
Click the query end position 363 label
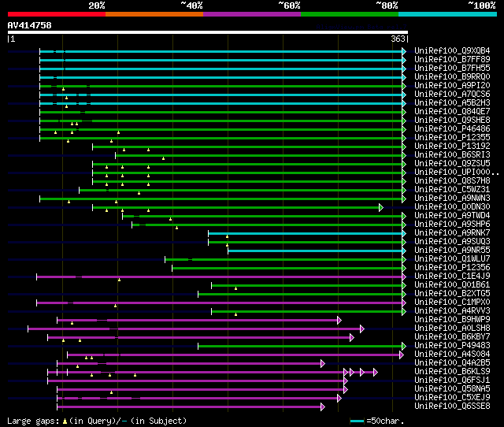[398, 39]
